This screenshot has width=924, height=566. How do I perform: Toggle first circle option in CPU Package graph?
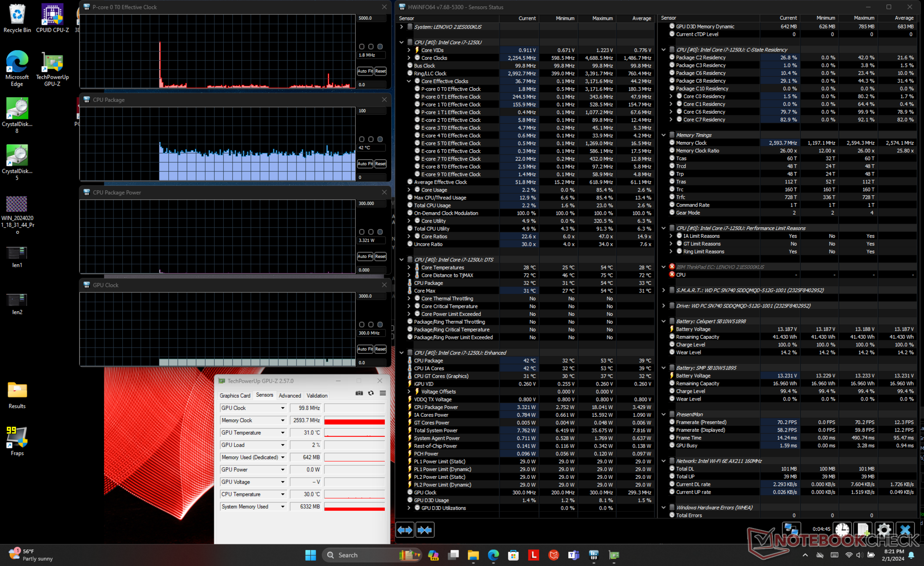click(362, 139)
